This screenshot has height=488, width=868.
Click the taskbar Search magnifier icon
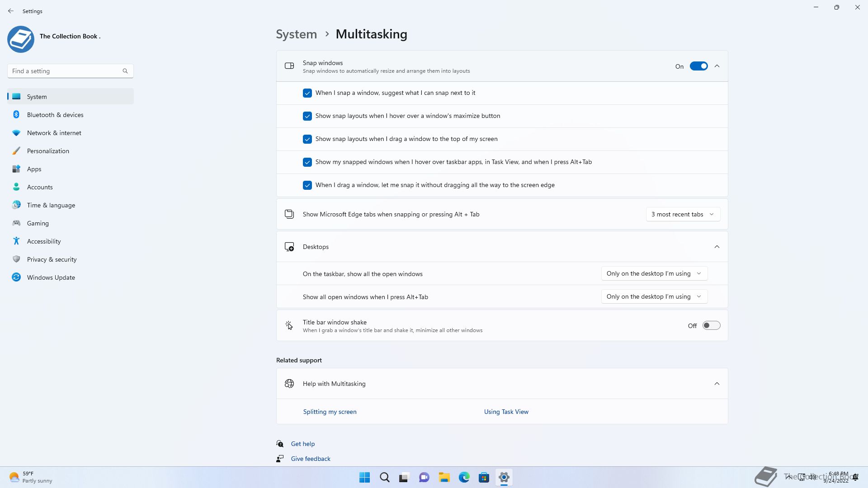coord(384,477)
